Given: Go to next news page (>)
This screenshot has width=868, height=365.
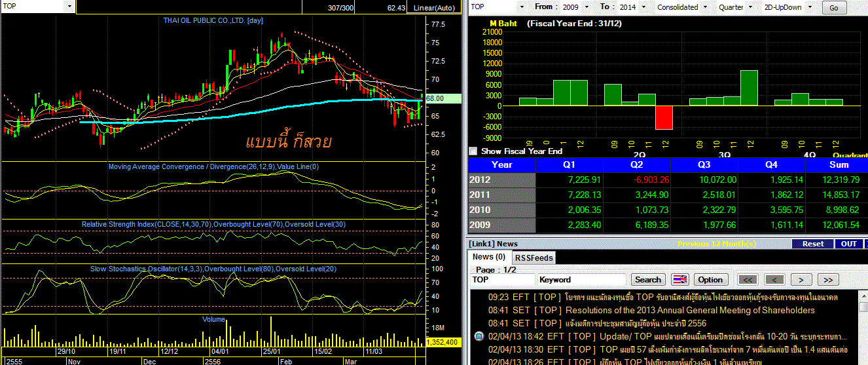Looking at the screenshot, I should (801, 280).
